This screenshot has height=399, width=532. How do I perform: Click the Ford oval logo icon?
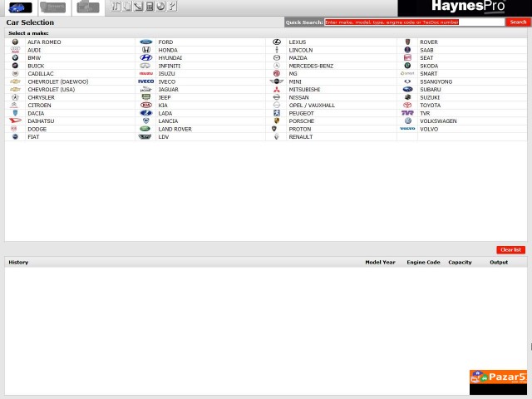tap(145, 42)
